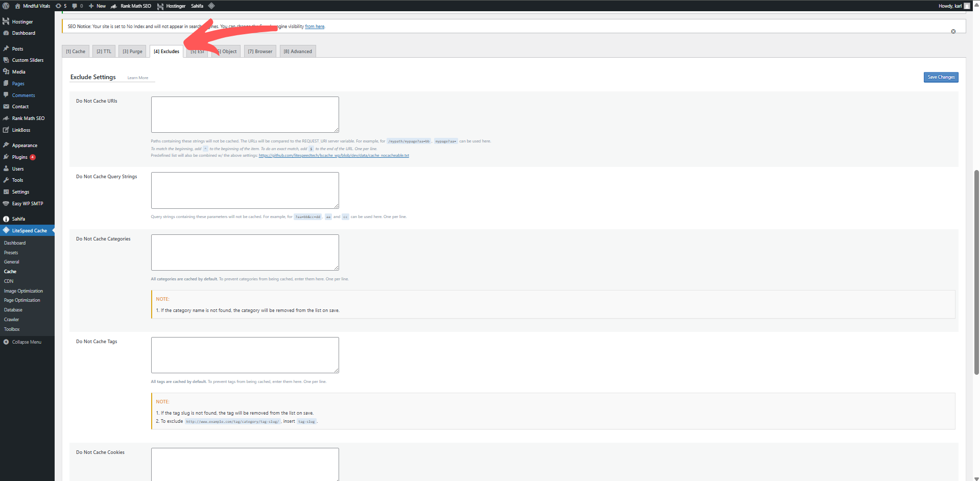Switch to the [8] Advanced tab
This screenshot has height=481, width=980.
[298, 51]
